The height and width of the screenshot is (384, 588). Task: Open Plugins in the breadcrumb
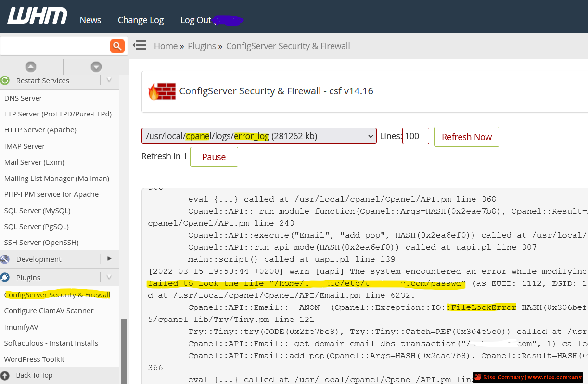tap(202, 46)
